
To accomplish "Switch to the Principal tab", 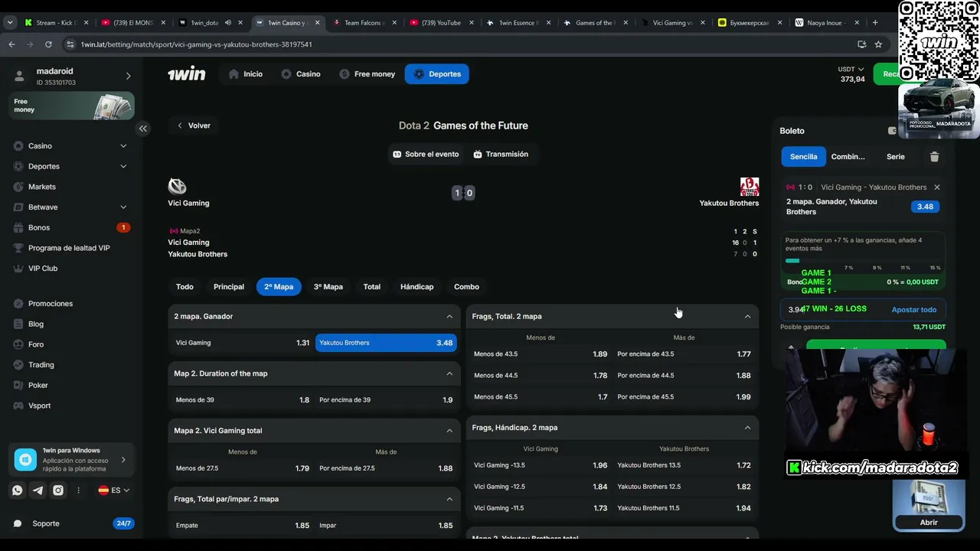I will tap(229, 287).
